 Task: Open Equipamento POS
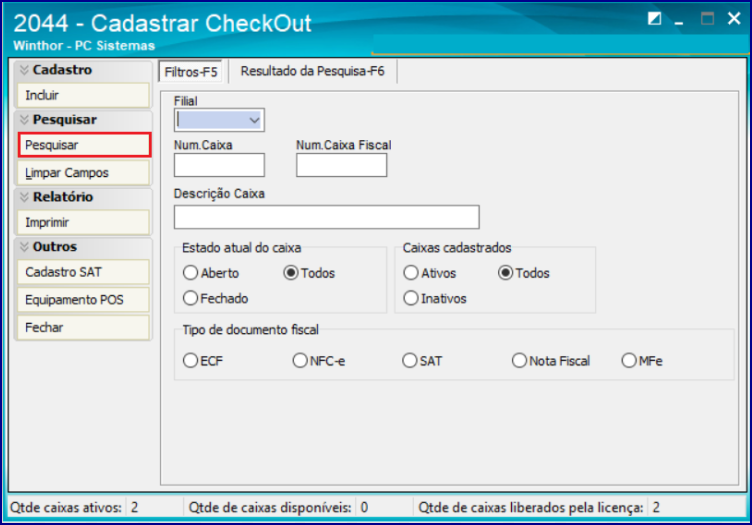[83, 300]
